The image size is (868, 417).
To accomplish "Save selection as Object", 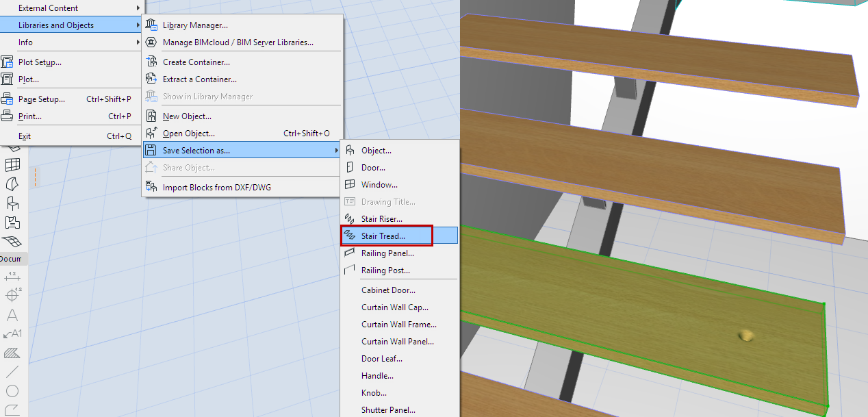I will 399,151.
